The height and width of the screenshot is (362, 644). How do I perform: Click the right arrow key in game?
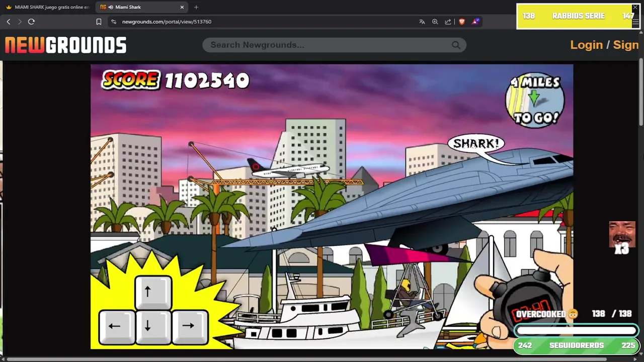coord(190,327)
